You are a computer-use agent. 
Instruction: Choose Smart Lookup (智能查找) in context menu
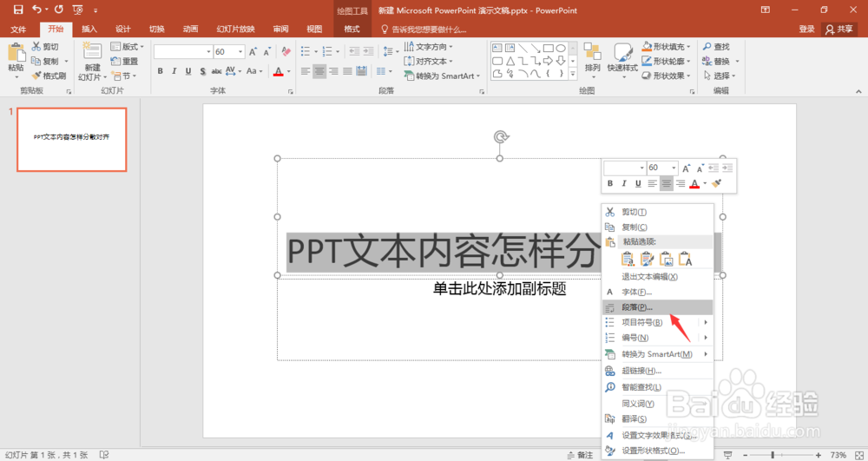click(658, 387)
